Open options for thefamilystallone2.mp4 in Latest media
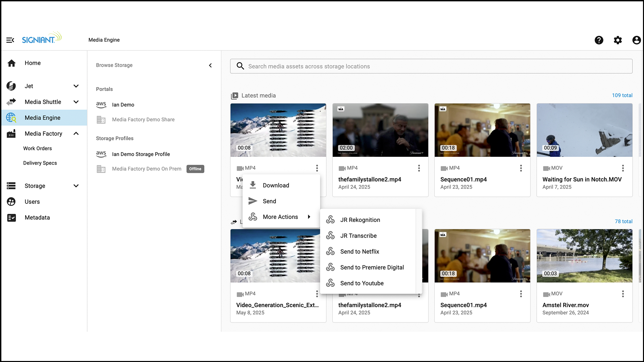 coord(419,168)
